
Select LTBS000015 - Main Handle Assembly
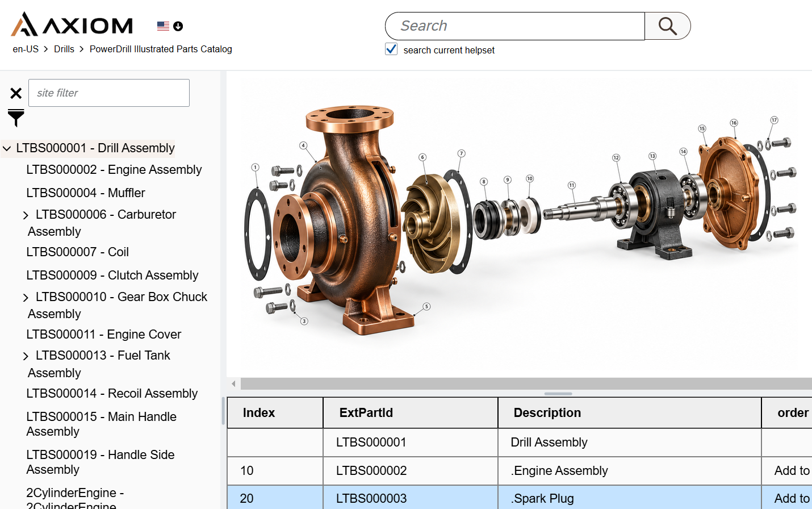(102, 424)
